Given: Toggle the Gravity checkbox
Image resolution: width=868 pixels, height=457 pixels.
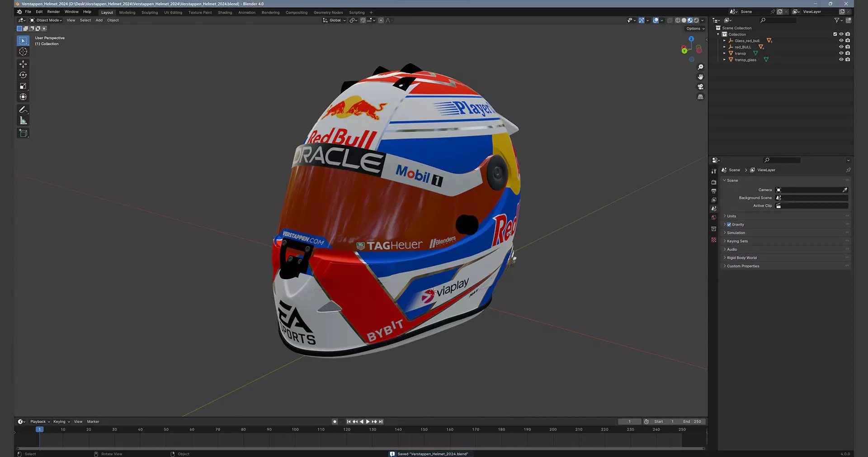Looking at the screenshot, I should (x=729, y=224).
